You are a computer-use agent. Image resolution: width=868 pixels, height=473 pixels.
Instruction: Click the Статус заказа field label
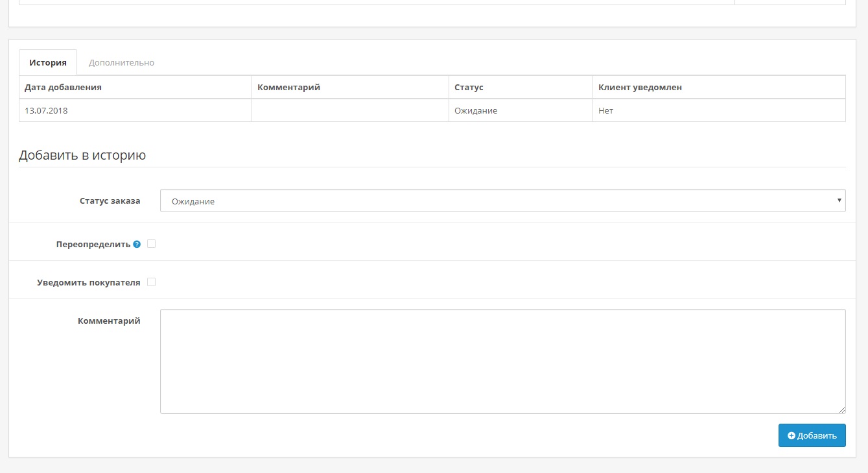coord(110,201)
